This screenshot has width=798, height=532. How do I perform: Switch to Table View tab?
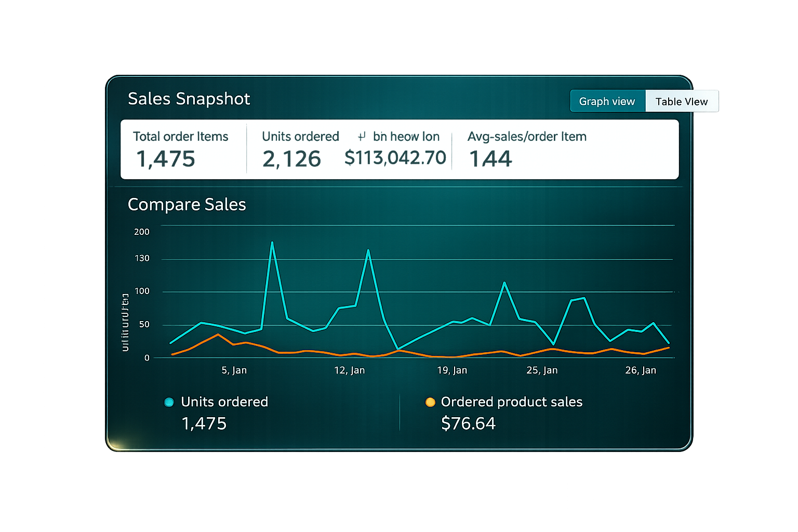(681, 101)
